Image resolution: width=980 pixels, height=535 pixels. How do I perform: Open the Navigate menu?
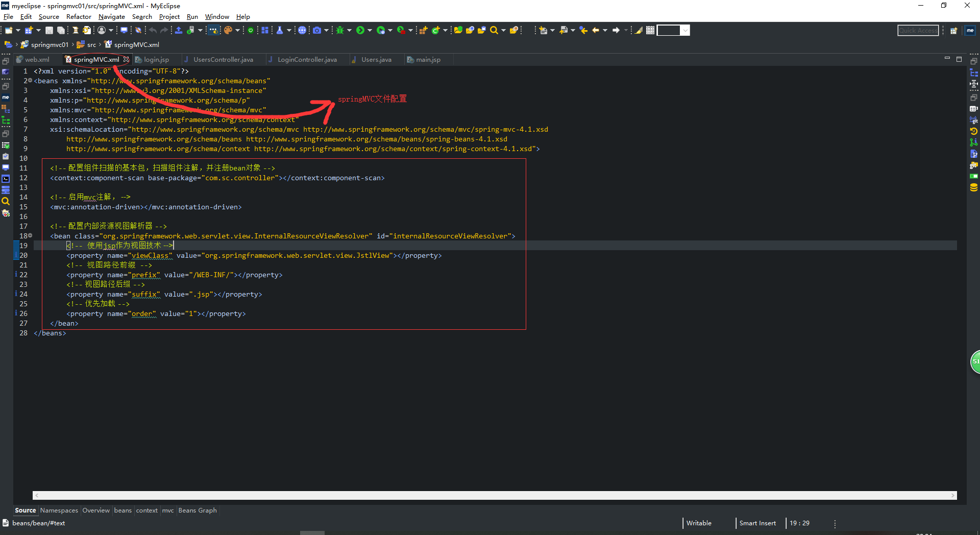(x=111, y=17)
